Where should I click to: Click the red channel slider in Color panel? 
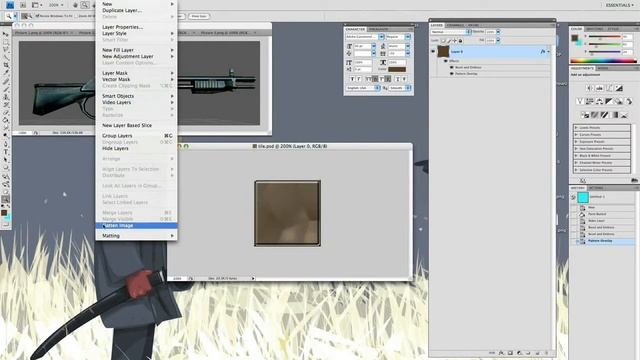pyautogui.click(x=604, y=38)
